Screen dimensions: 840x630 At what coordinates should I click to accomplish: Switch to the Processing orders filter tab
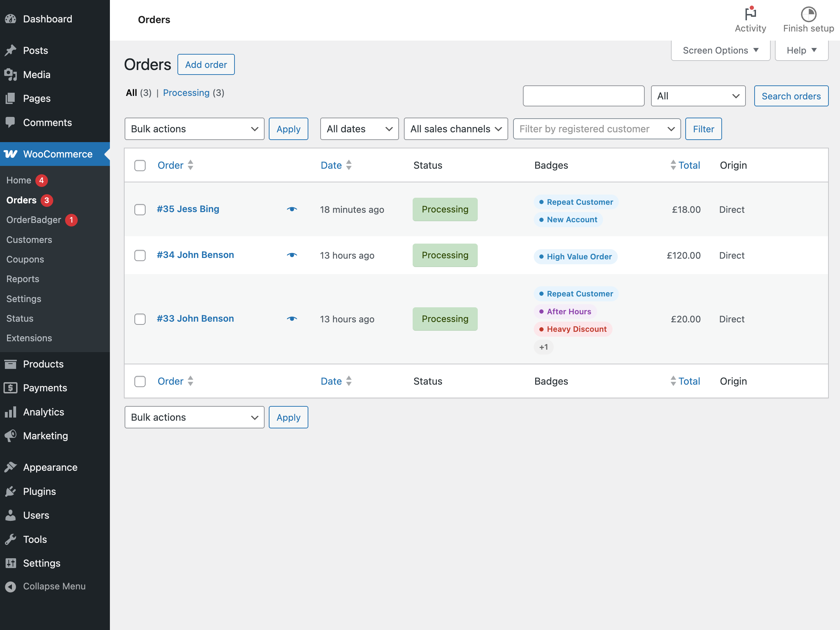186,93
